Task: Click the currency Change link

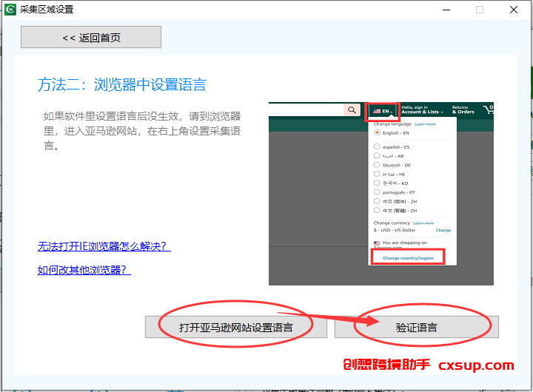Action: (x=443, y=230)
